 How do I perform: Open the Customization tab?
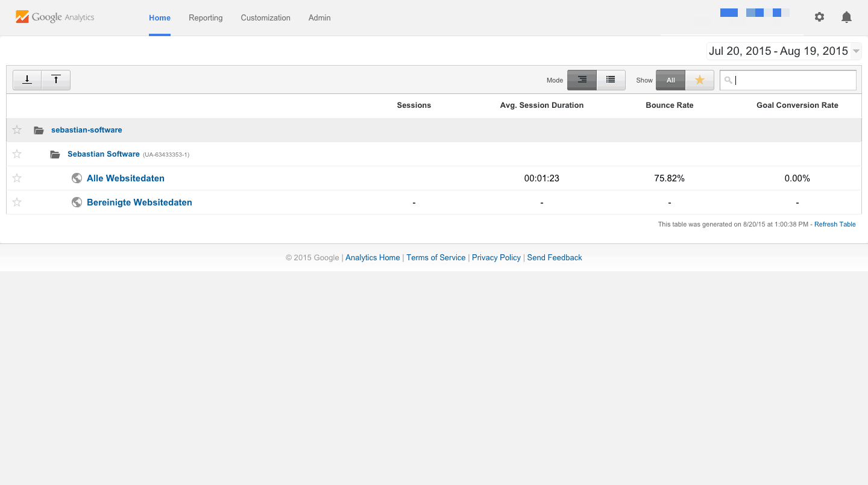266,18
